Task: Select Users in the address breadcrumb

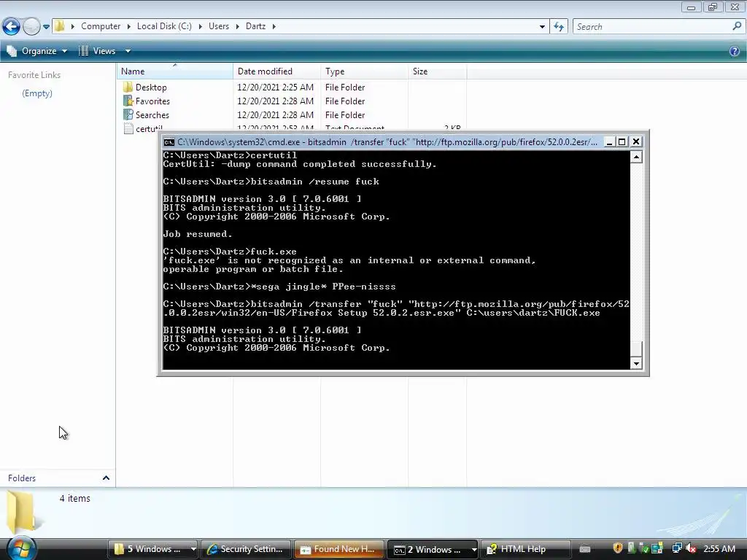Action: (219, 26)
